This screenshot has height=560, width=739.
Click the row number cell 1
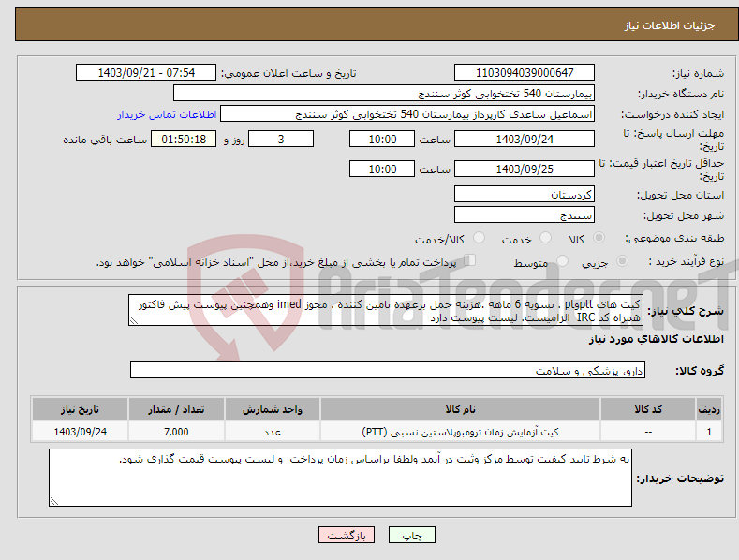[x=709, y=432]
